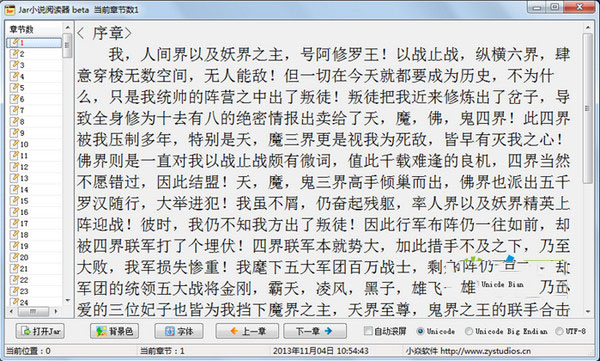Screen dimensions: 600x361
Task: Select the Unicode encoding radio button
Action: point(435,331)
